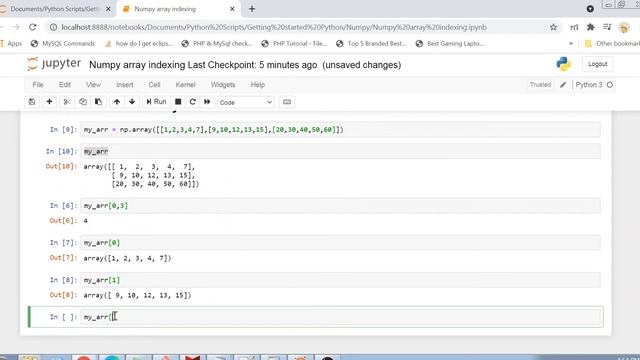Restart the kernel icon

(193, 102)
